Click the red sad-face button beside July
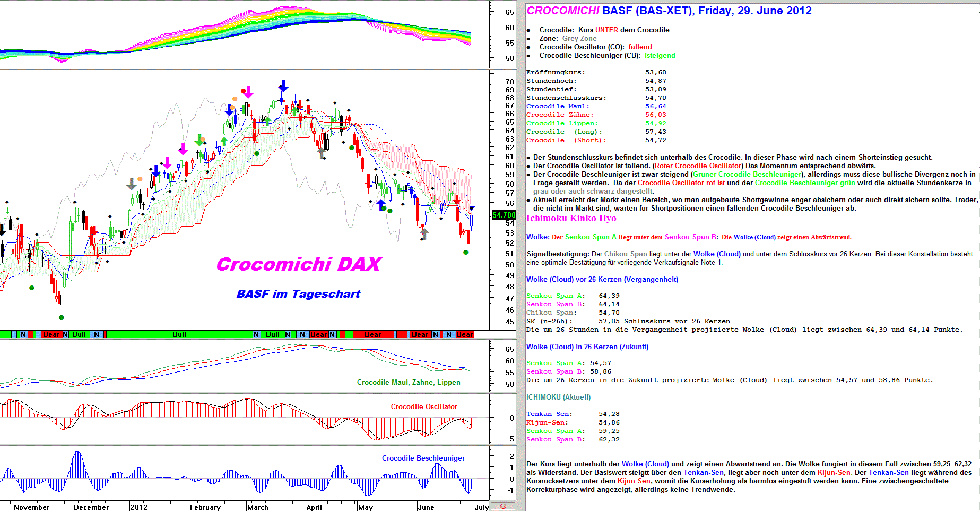The height and width of the screenshot is (511, 980). click(x=503, y=506)
